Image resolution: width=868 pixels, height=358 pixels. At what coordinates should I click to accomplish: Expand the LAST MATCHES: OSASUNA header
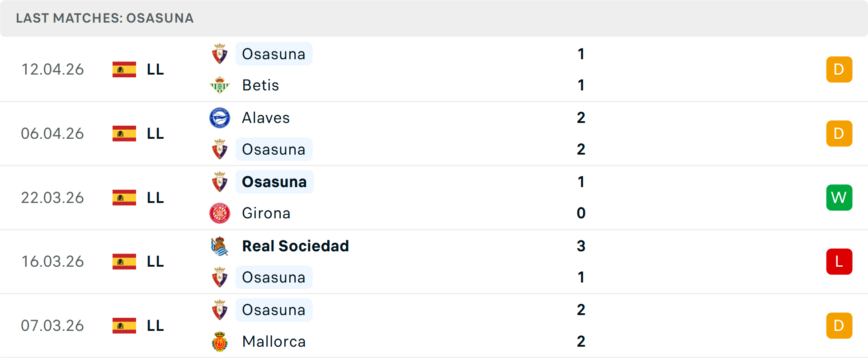[104, 19]
